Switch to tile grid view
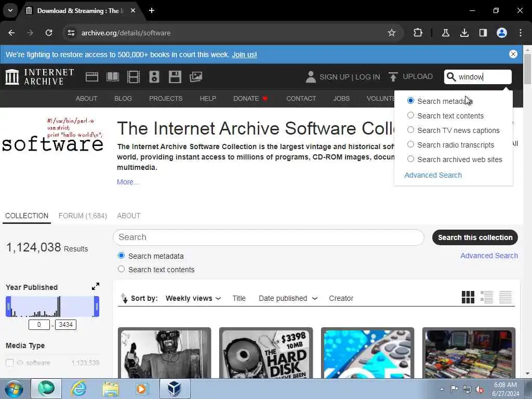Viewport: 532px width, 399px height. click(x=468, y=297)
